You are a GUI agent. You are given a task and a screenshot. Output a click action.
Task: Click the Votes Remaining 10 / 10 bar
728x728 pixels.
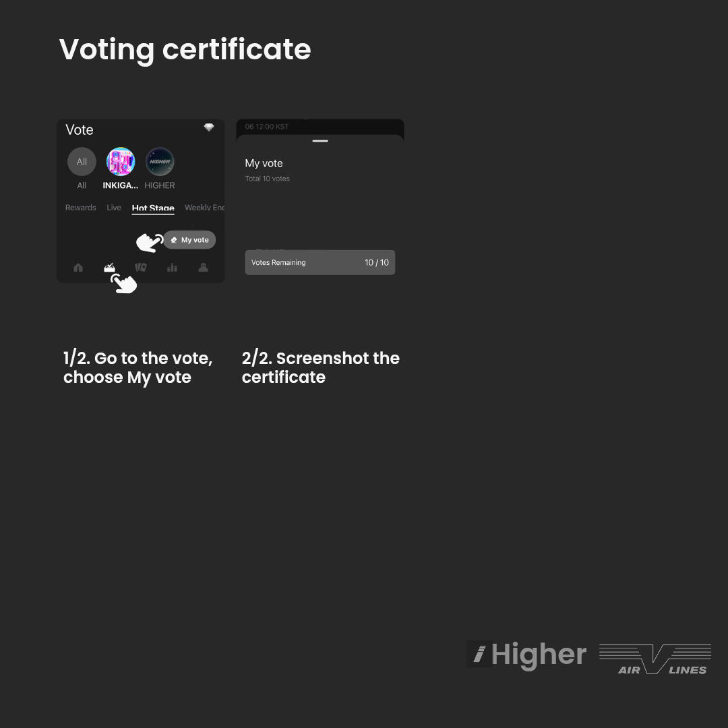[x=320, y=263]
